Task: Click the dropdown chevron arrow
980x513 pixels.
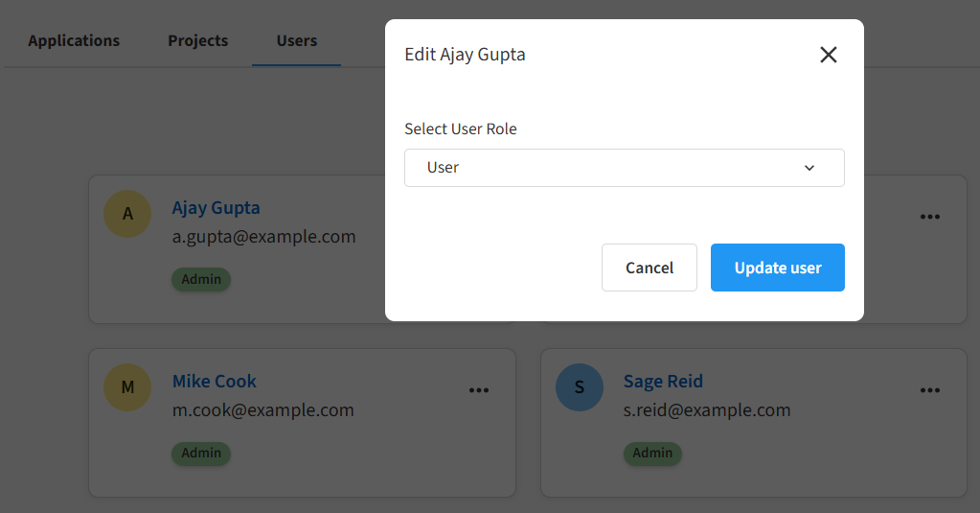Action: tap(809, 168)
